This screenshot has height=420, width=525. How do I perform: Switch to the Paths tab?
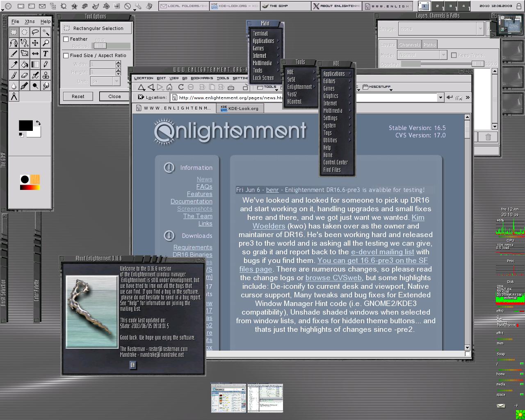(429, 45)
